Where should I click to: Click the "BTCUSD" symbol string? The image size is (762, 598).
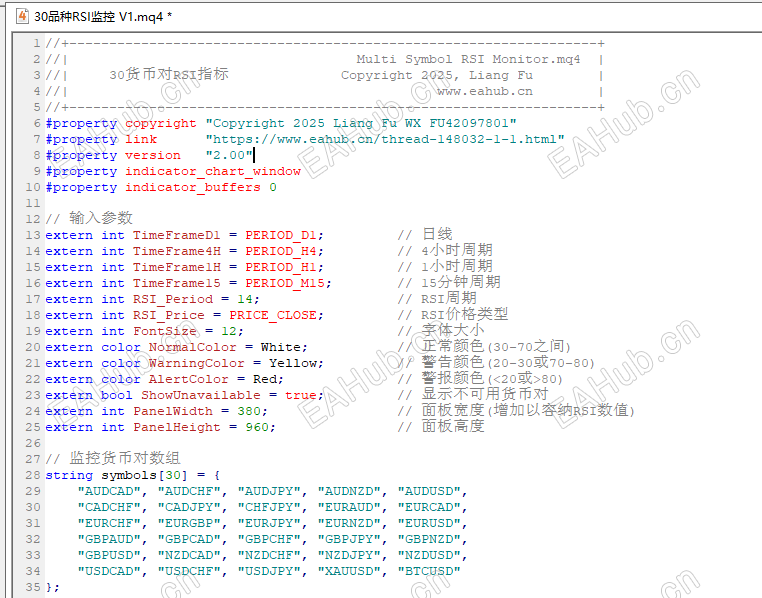429,572
